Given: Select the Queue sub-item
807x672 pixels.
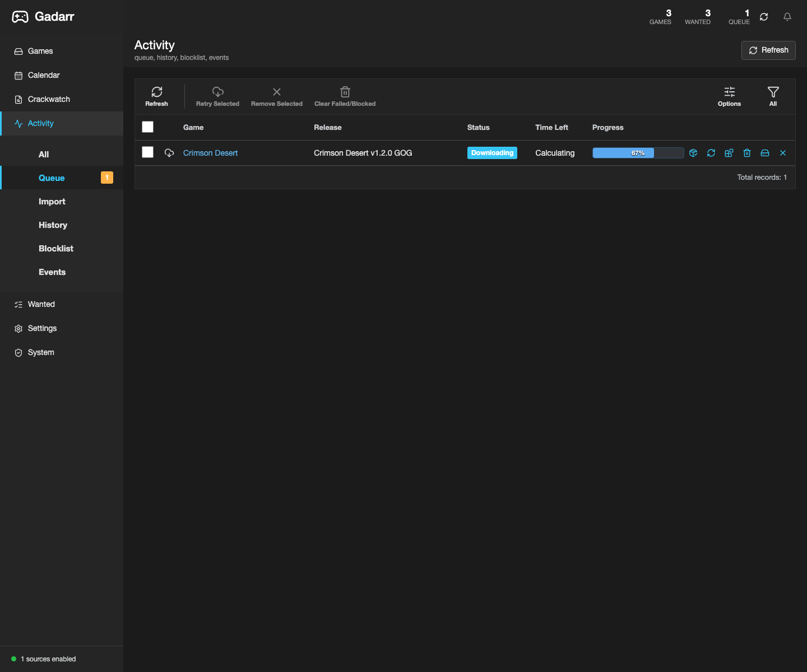Looking at the screenshot, I should tap(62, 178).
